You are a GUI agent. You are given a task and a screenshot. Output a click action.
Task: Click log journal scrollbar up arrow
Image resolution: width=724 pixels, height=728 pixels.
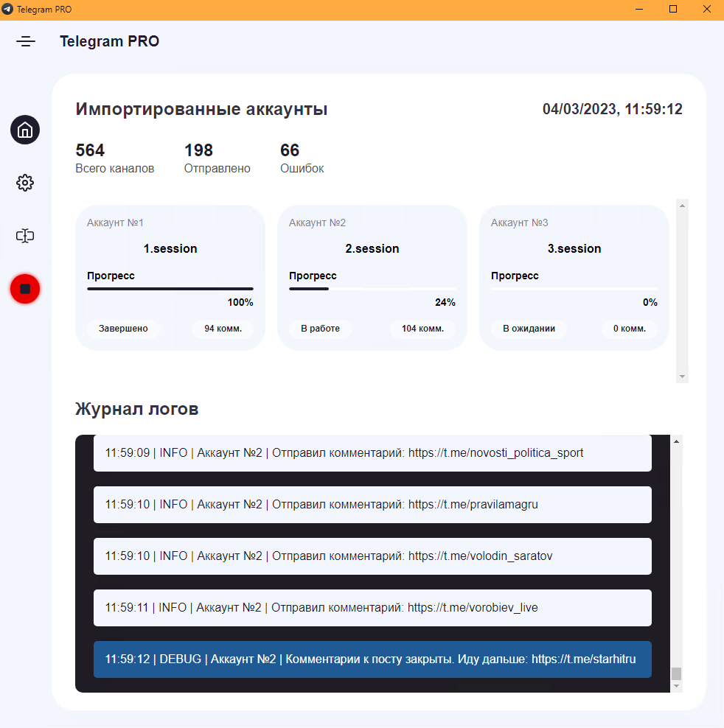[x=677, y=441]
